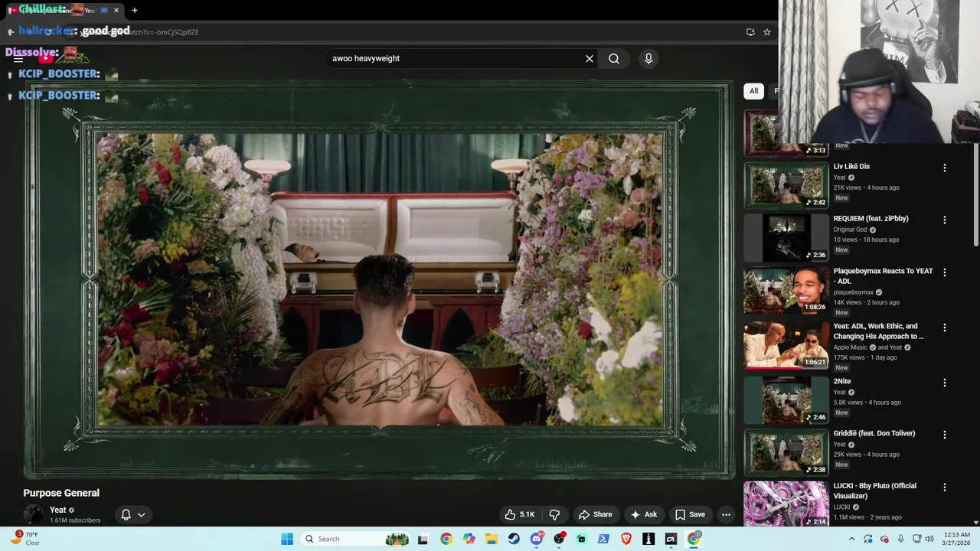Open the 70°F Clear weather widget
This screenshot has height=551, width=980.
[24, 539]
